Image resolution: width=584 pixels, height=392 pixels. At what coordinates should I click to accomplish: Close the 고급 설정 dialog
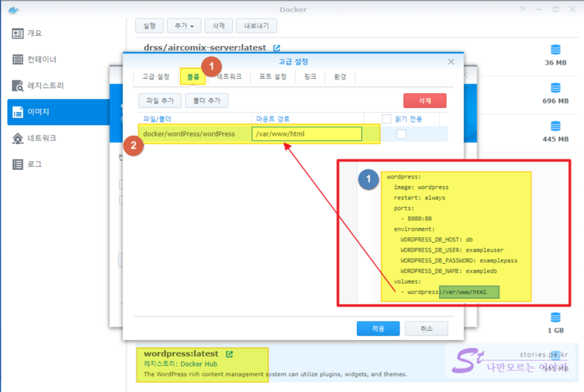point(451,62)
